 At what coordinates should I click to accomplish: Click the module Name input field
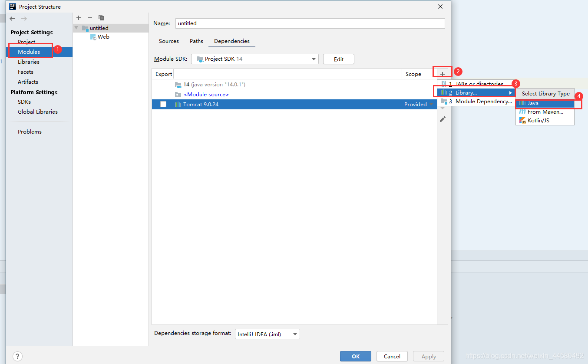[x=310, y=23]
